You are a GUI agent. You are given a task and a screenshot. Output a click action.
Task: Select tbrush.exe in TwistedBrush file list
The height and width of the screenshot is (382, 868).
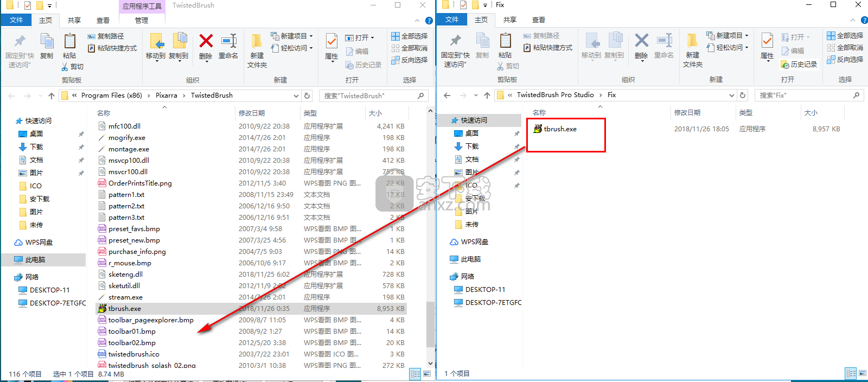click(251, 309)
